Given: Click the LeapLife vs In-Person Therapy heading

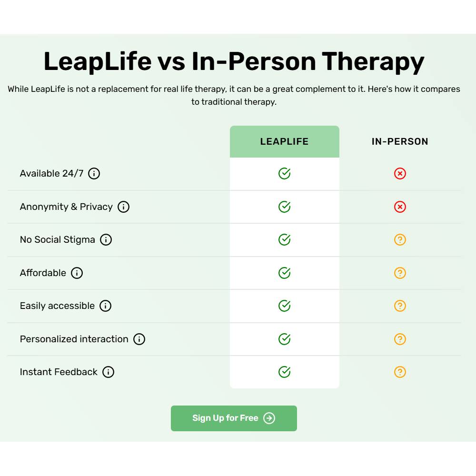Looking at the screenshot, I should [234, 61].
